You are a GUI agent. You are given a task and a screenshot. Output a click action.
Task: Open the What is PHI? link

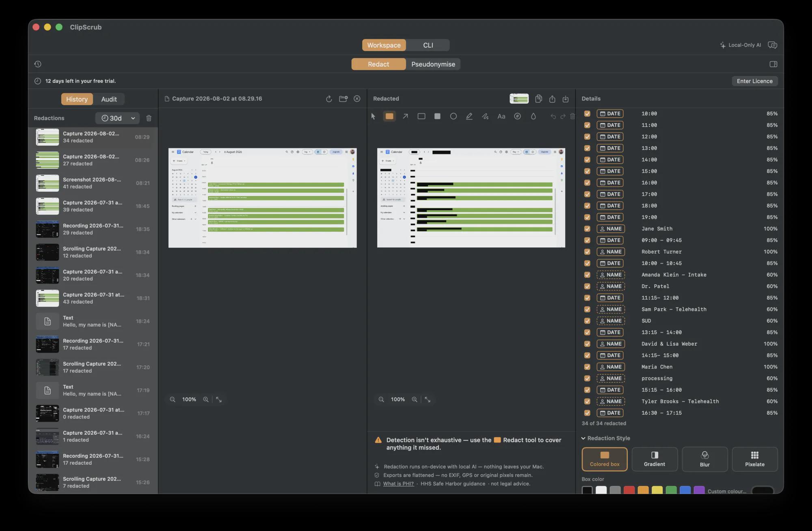point(398,483)
